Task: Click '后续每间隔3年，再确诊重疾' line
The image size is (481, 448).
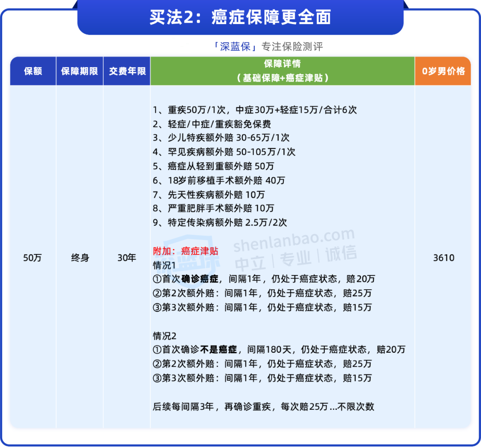Action: click(x=264, y=407)
